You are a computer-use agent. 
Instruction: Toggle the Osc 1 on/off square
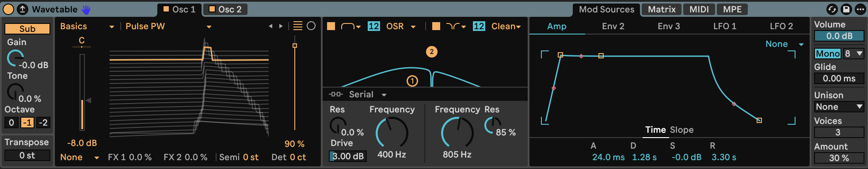click(x=166, y=9)
